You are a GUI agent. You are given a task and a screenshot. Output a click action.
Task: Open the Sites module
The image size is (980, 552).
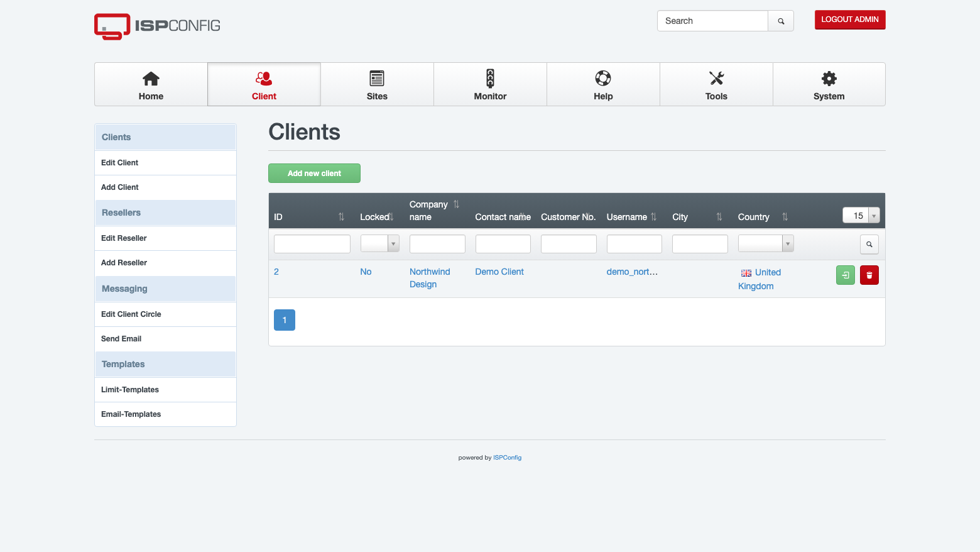point(377,84)
